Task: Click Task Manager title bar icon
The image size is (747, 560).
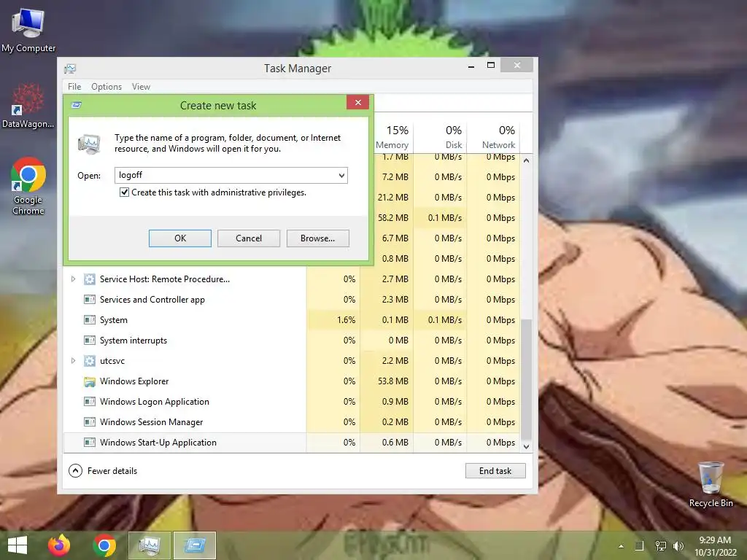Action: (x=70, y=69)
